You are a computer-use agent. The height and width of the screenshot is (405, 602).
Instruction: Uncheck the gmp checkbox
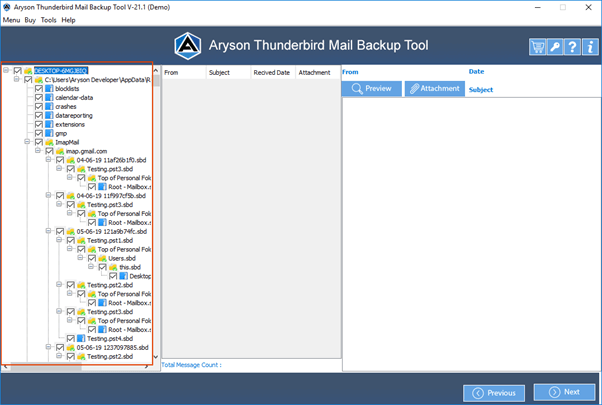(39, 133)
